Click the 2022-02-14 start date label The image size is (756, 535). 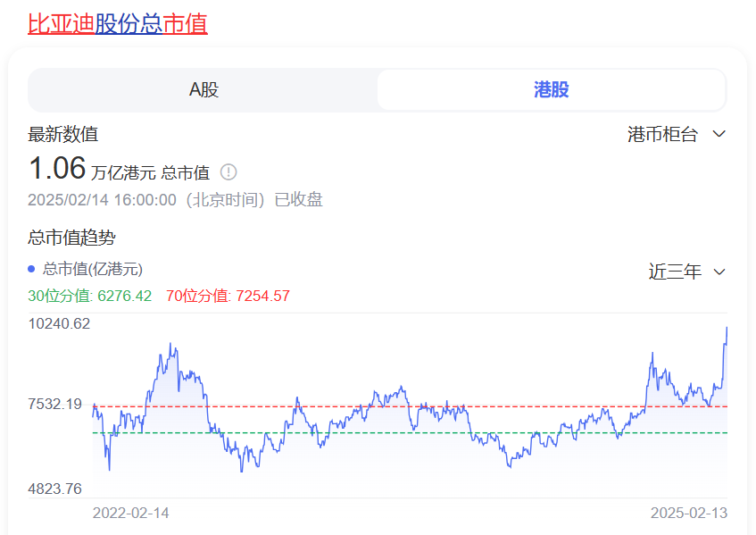[x=132, y=513]
